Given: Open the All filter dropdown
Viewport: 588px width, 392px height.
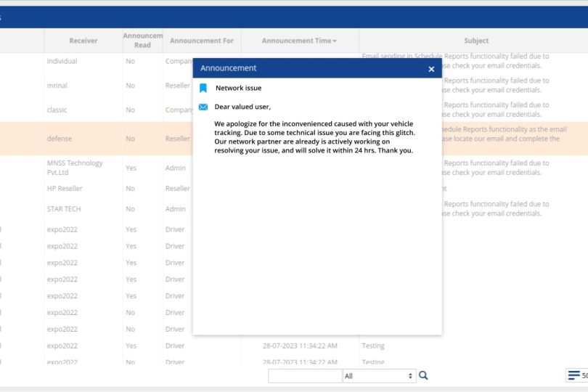Looking at the screenshot, I should (x=379, y=376).
